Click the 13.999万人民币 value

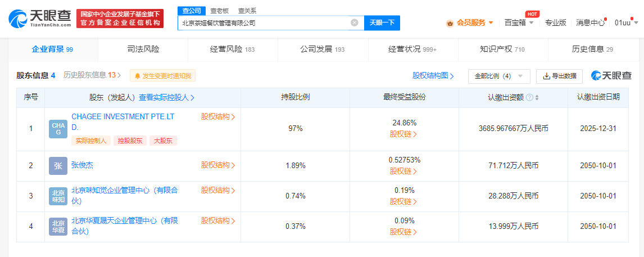click(x=514, y=227)
